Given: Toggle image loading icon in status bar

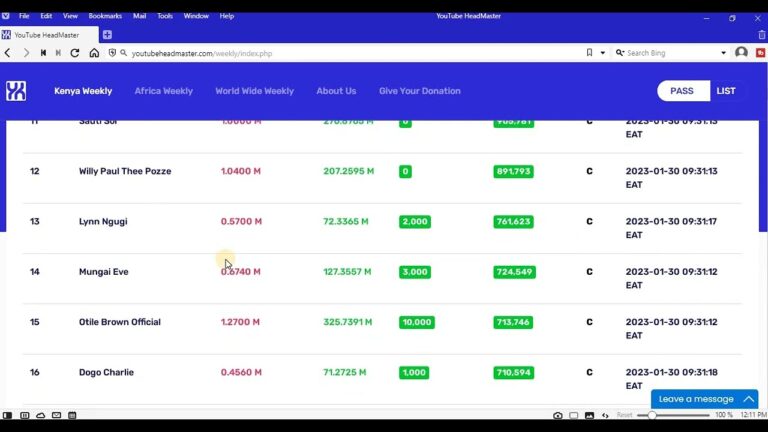Looking at the screenshot, I should [589, 415].
